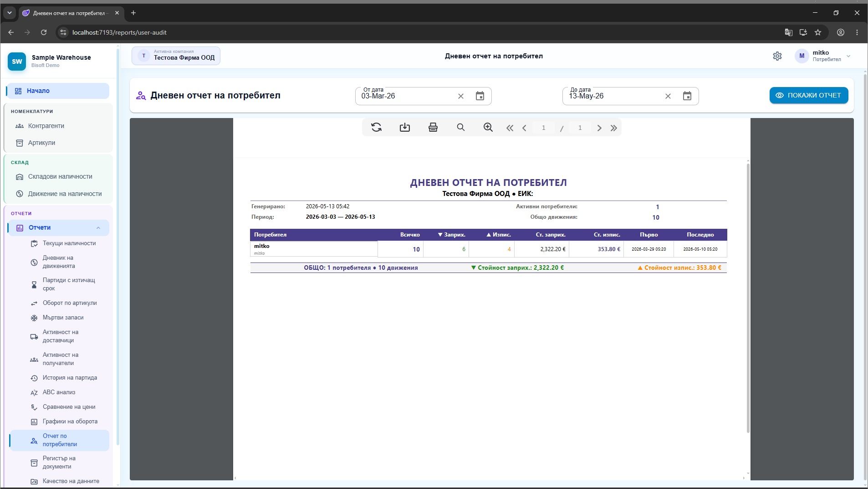
Task: Go to next report page
Action: 599,128
